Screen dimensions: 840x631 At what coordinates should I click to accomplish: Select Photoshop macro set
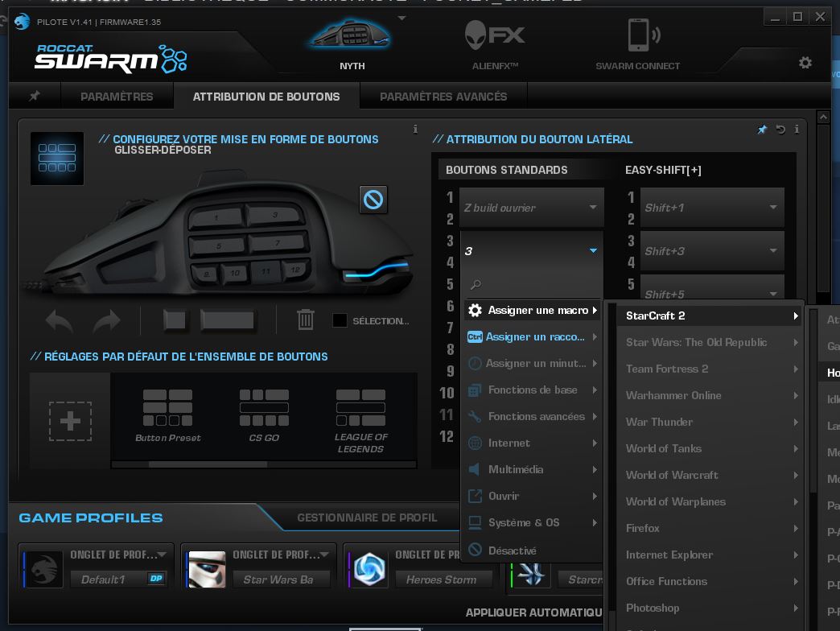coord(710,608)
